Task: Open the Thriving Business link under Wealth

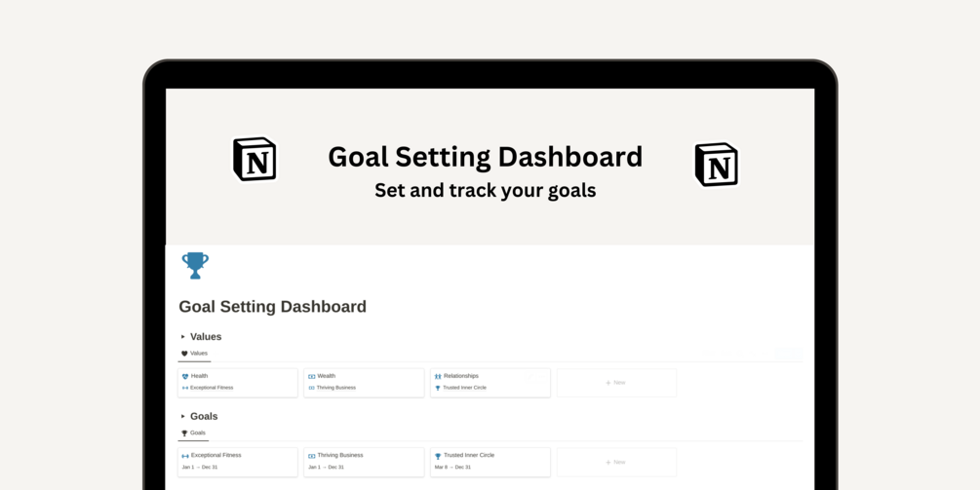Action: tap(335, 388)
